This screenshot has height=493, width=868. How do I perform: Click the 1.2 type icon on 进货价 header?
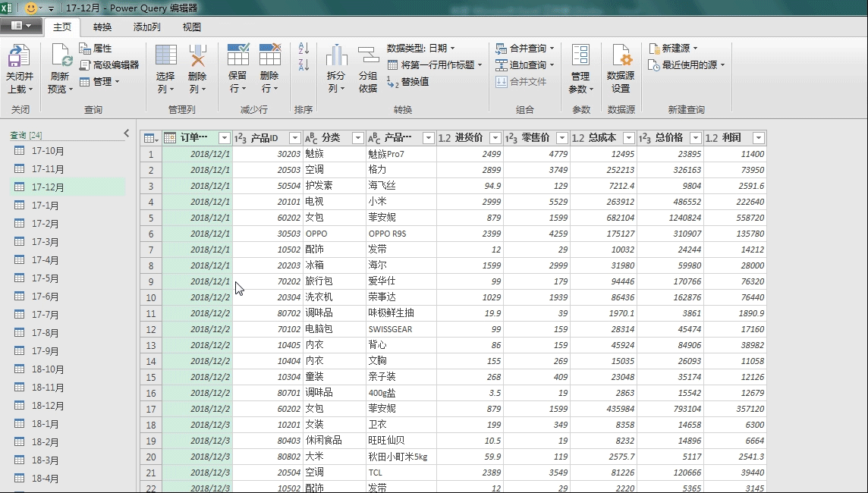pyautogui.click(x=445, y=138)
